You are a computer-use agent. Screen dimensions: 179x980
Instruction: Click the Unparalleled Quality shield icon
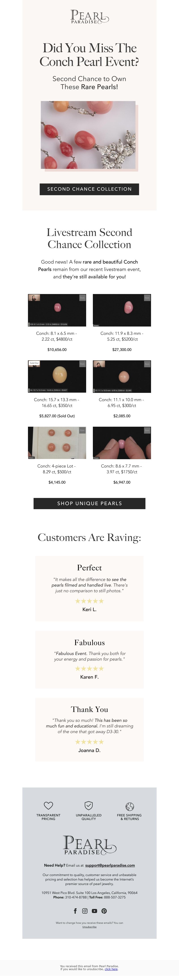[89, 805]
